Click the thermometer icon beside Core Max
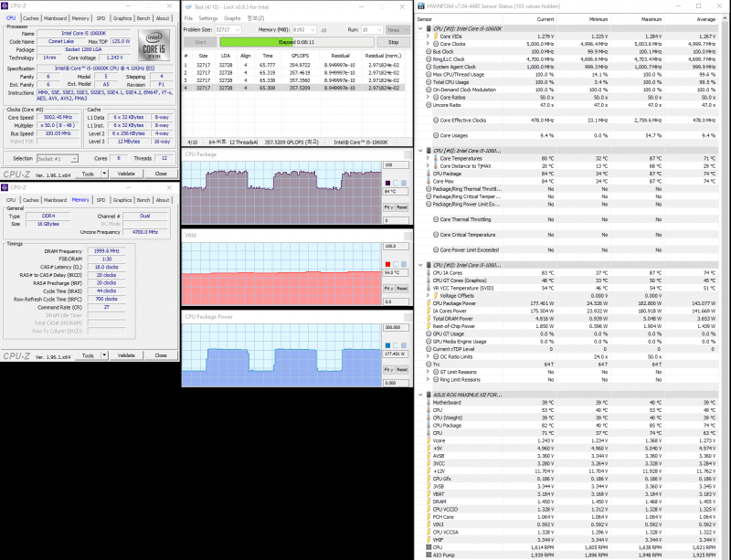This screenshot has height=560, width=731. click(429, 182)
